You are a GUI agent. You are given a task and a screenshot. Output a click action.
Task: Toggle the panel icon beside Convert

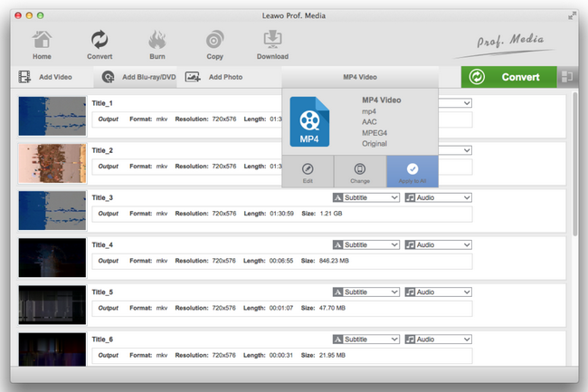tap(566, 77)
